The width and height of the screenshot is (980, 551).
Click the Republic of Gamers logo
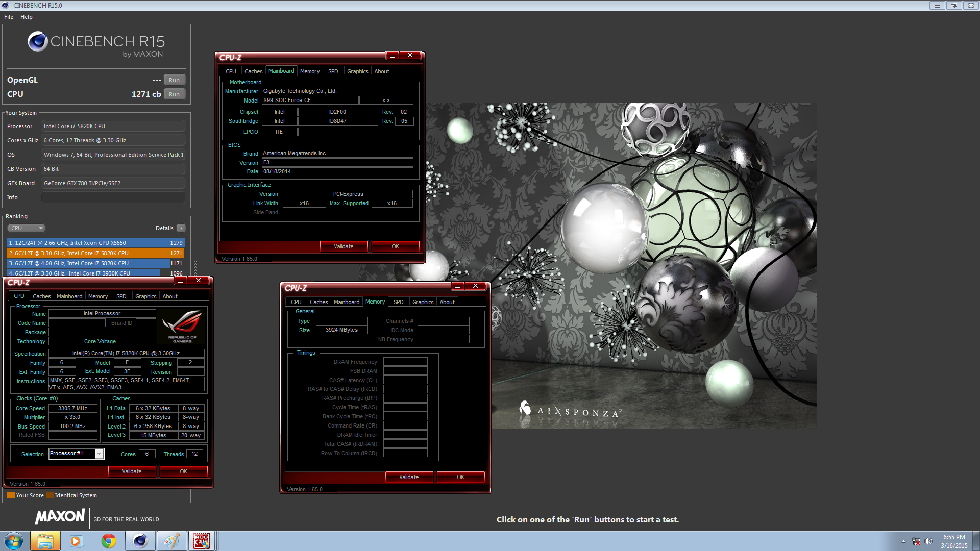[182, 326]
